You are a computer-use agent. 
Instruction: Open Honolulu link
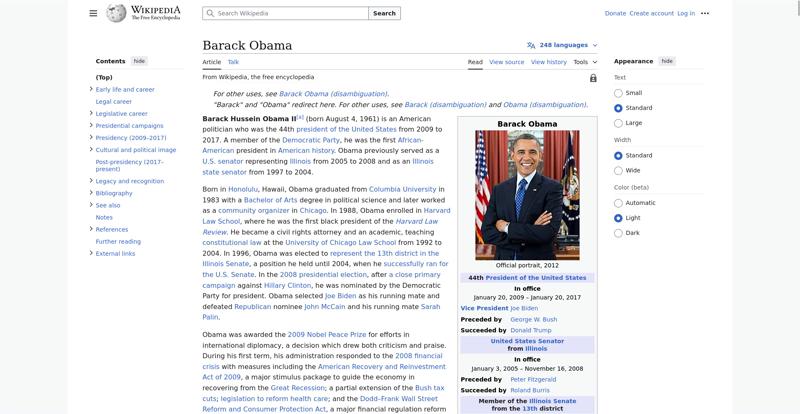(243, 189)
